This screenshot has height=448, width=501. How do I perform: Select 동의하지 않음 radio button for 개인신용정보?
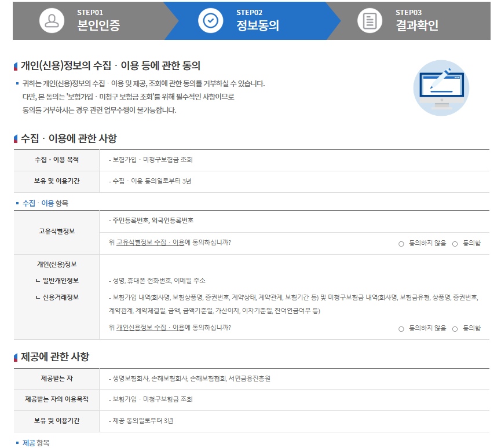(x=401, y=328)
